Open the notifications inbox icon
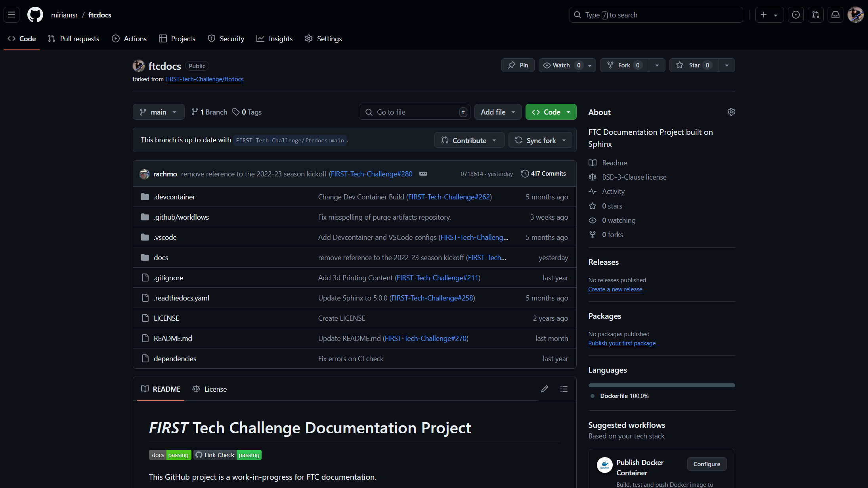This screenshot has height=488, width=868. pos(835,15)
